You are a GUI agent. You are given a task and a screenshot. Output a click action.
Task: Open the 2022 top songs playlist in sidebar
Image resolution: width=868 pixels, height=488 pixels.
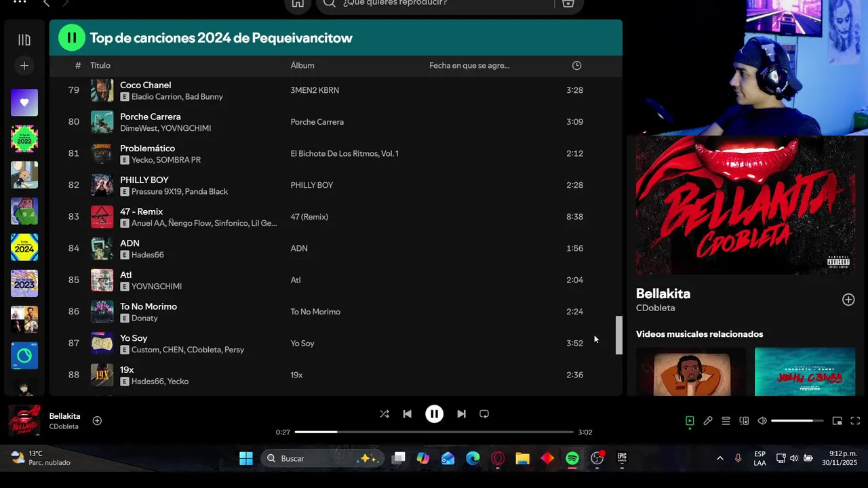point(24,138)
